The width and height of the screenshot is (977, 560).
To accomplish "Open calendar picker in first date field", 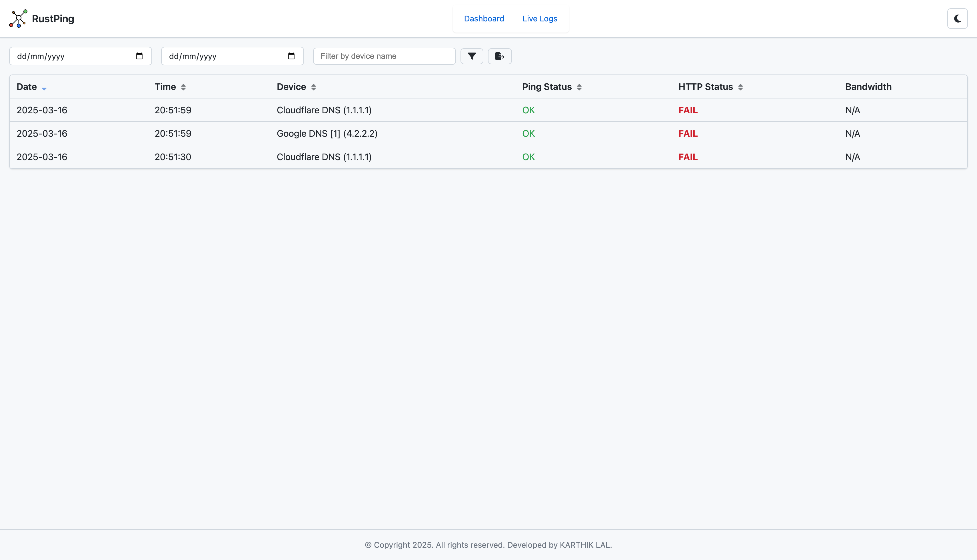I will 139,56.
